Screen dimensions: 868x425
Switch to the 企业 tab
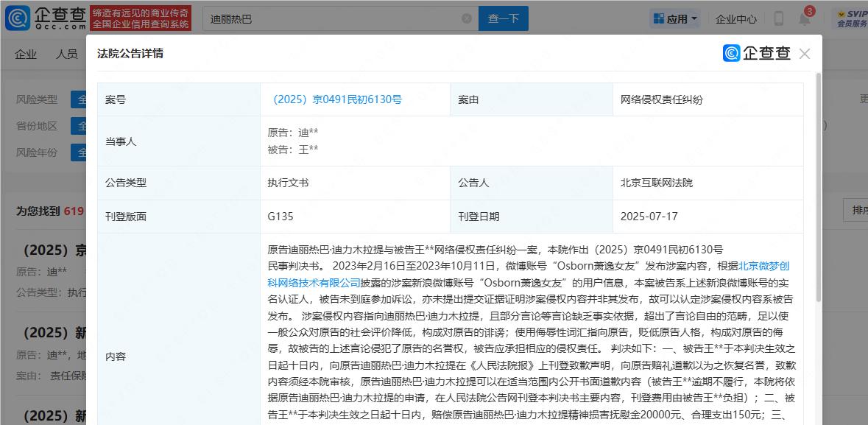(26, 54)
